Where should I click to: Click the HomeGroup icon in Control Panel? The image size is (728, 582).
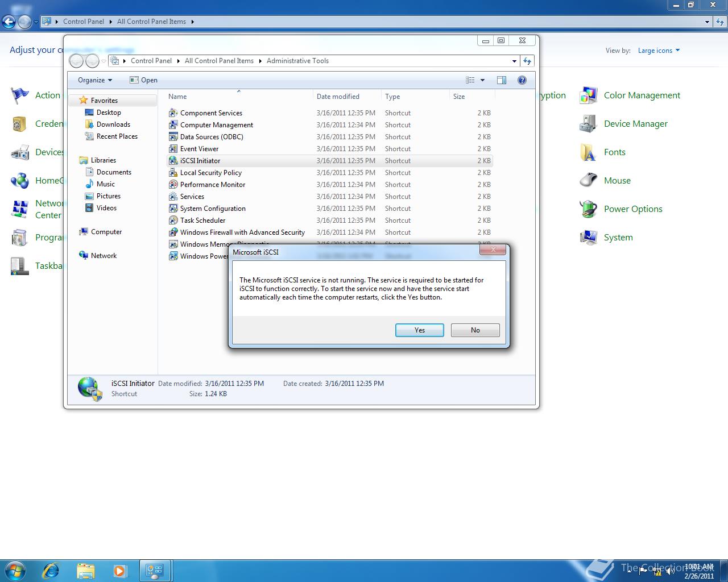(19, 181)
